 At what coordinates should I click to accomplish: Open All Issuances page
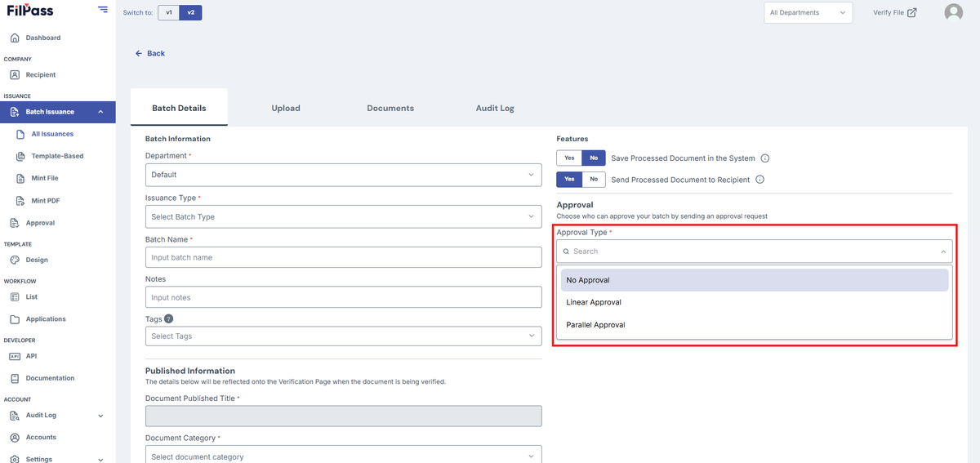pos(52,134)
